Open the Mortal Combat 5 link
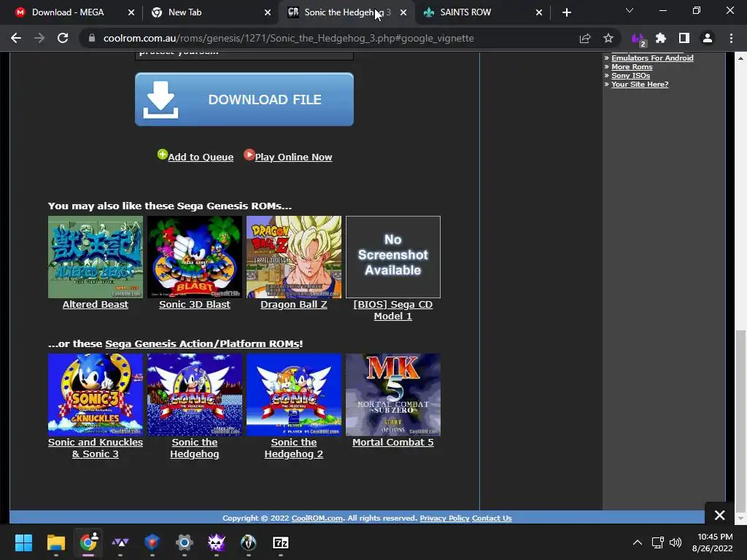Image resolution: width=747 pixels, height=560 pixels. point(393,443)
